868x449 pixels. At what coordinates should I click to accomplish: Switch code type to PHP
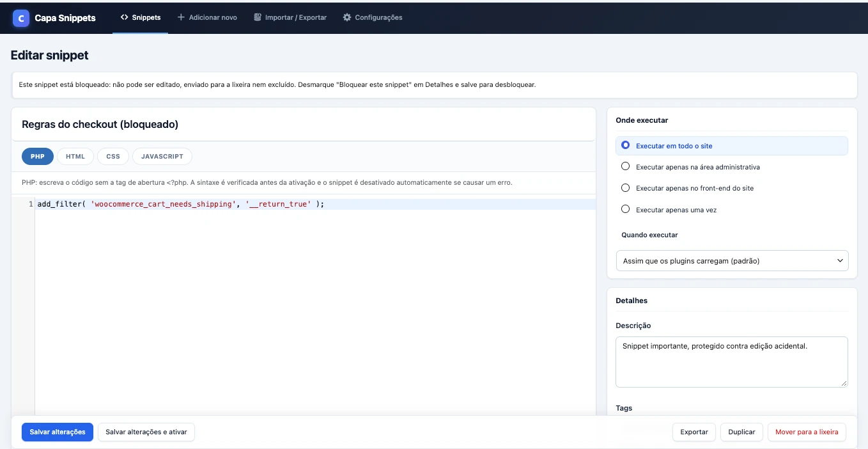coord(38,157)
